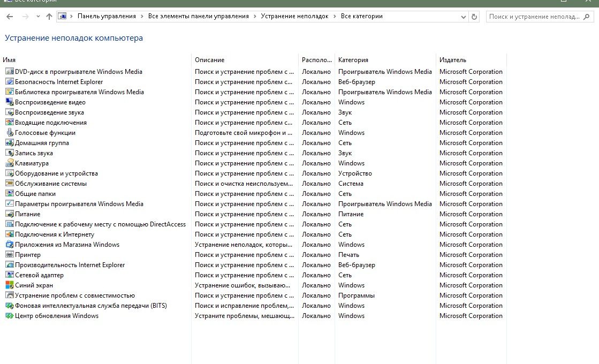Click the Библиотека проигрывателя Windows Media icon
Screen dimensions: 599x364
click(10, 92)
